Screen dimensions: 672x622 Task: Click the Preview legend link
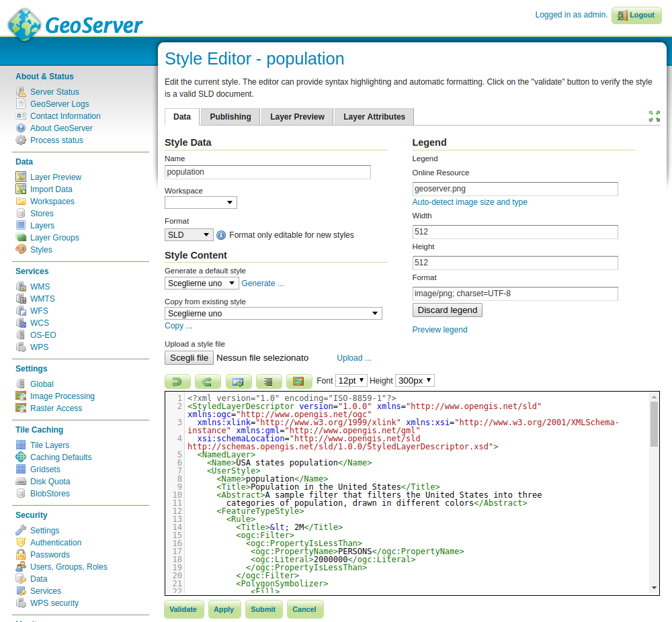[439, 329]
